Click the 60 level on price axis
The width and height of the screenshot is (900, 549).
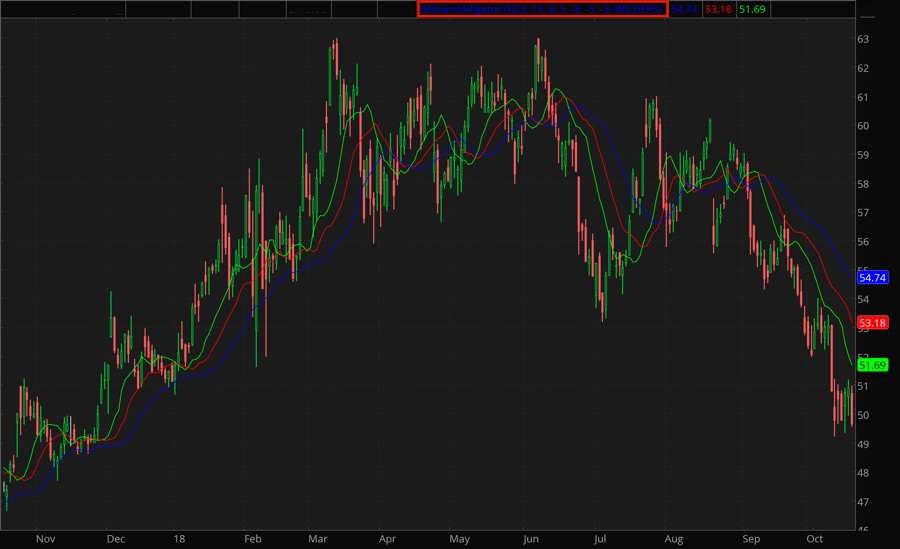863,126
